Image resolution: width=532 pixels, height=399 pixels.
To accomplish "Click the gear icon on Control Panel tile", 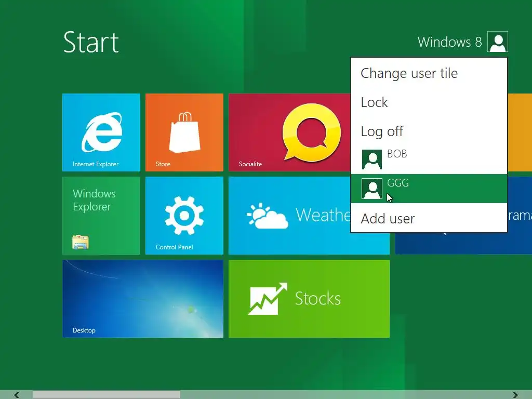I will (x=184, y=216).
